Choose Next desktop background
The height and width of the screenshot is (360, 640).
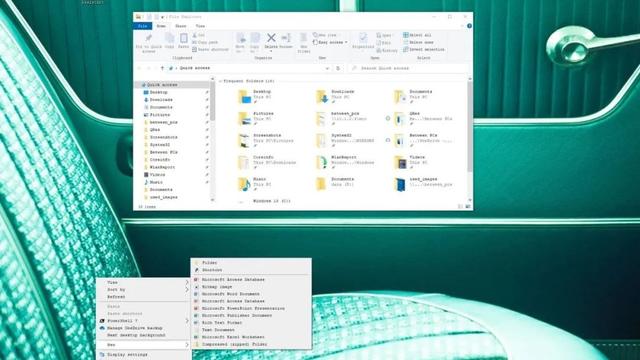tap(143, 336)
